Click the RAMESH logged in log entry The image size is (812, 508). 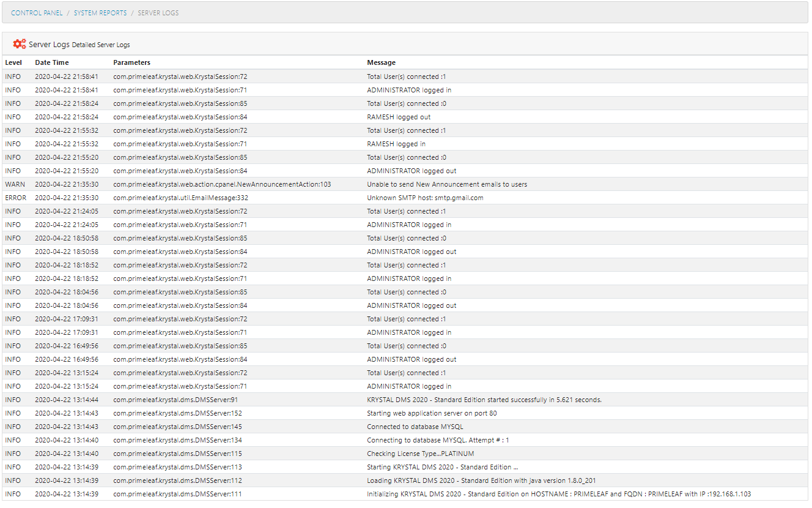(x=395, y=143)
